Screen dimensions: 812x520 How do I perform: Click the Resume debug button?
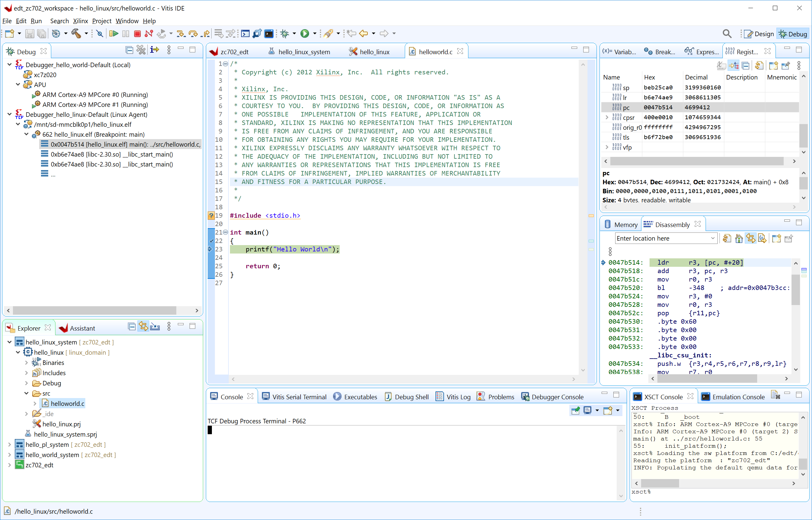pos(114,33)
